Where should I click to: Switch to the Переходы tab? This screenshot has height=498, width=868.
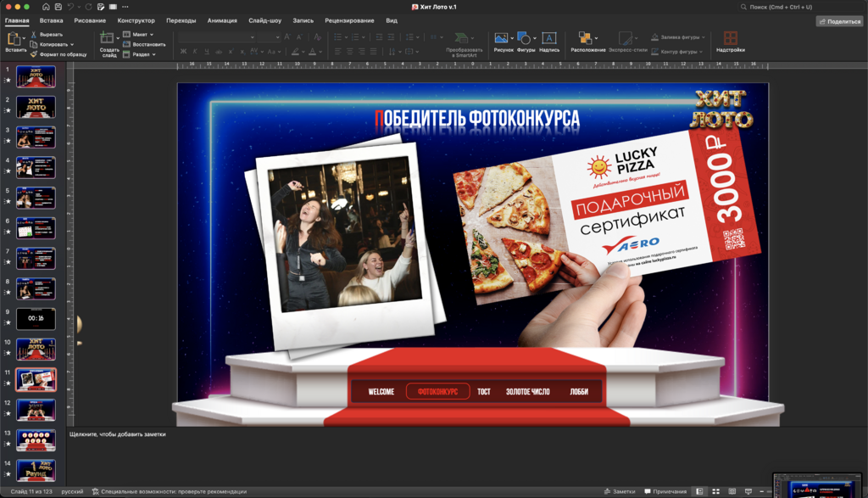click(x=181, y=20)
